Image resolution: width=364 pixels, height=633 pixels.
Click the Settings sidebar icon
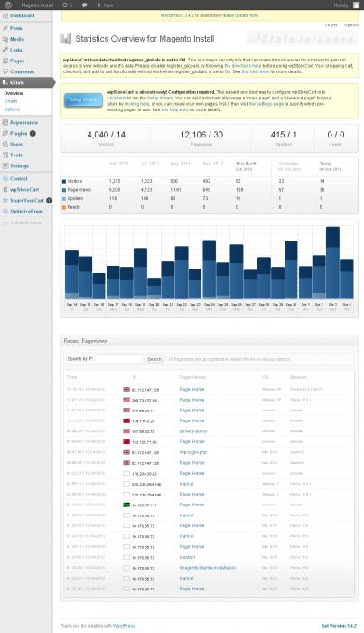pyautogui.click(x=5, y=165)
